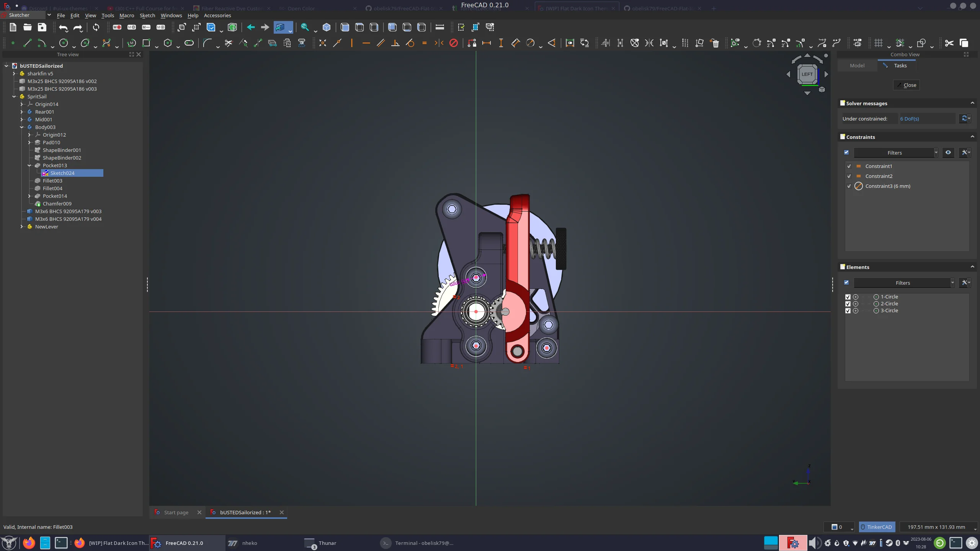Image resolution: width=980 pixels, height=551 pixels.
Task: Click the Under constrained DoFs value field
Action: point(910,118)
